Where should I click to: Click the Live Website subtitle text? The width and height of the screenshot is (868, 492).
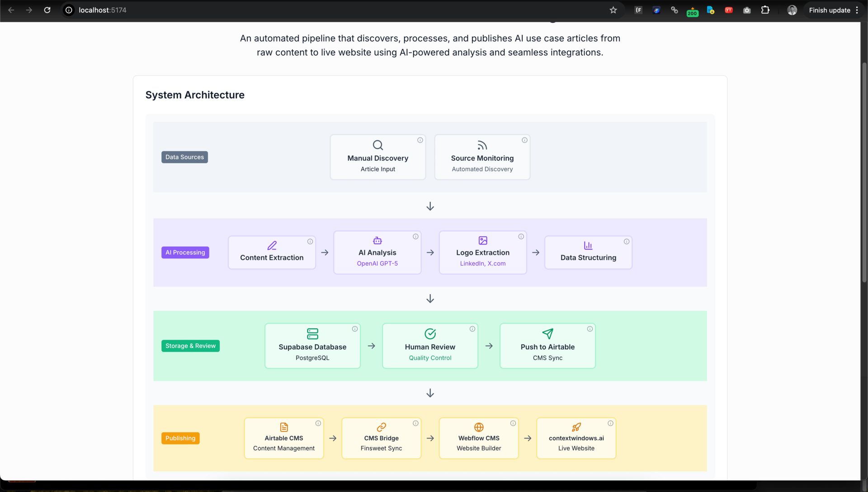(576, 449)
